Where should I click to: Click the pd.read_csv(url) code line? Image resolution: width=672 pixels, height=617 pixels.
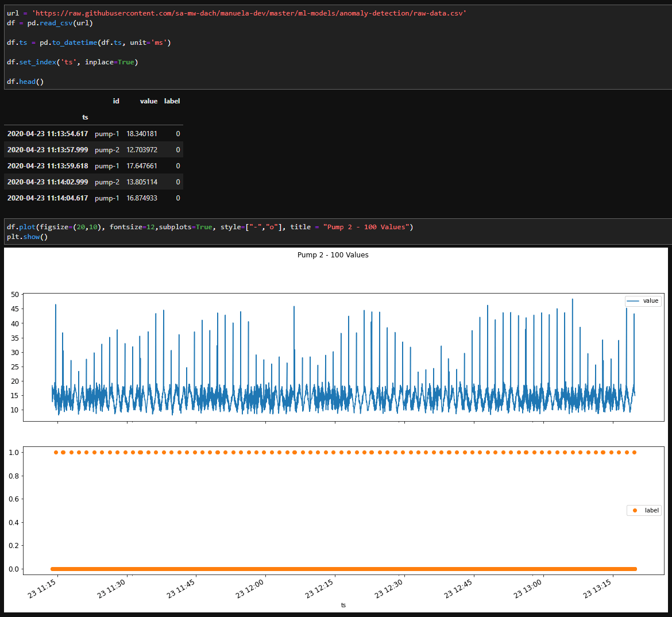click(50, 23)
